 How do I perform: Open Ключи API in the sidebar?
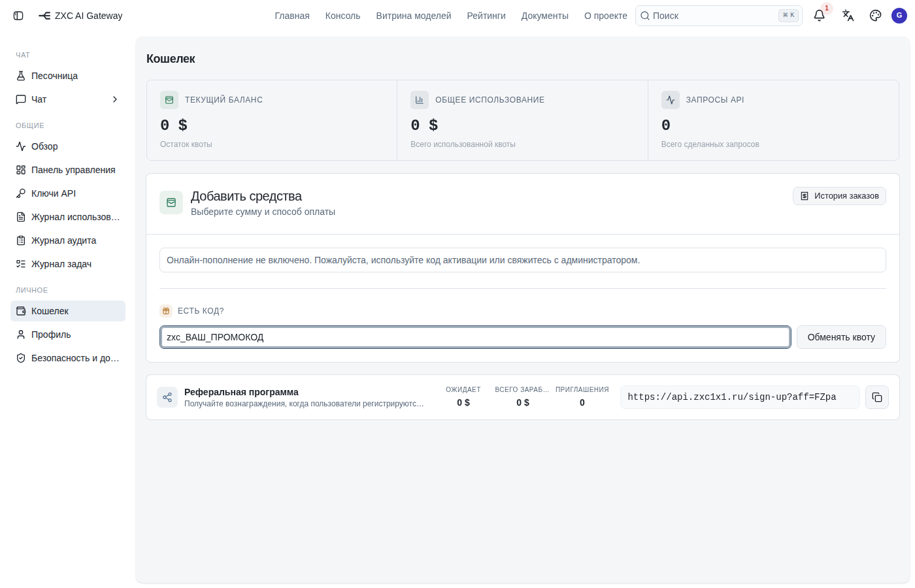coord(68,193)
